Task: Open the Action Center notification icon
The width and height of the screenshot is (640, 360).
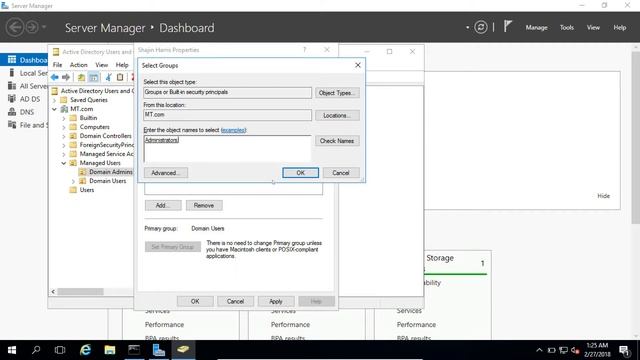Action: 624,350
